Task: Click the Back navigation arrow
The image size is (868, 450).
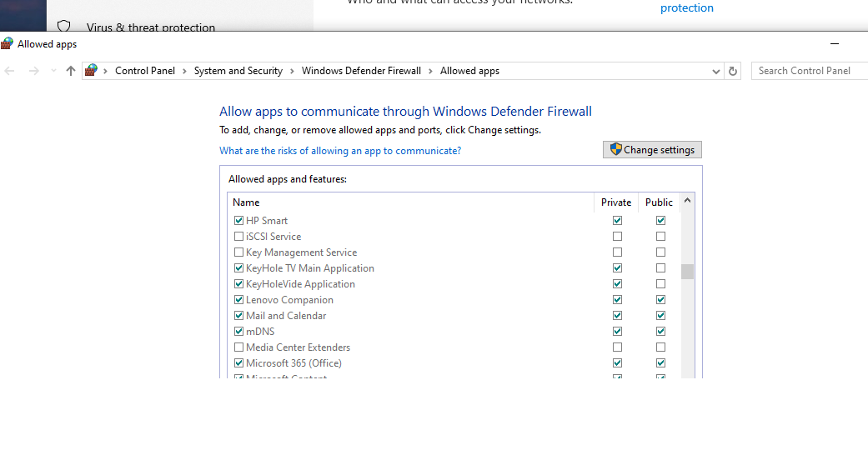Action: pos(10,71)
